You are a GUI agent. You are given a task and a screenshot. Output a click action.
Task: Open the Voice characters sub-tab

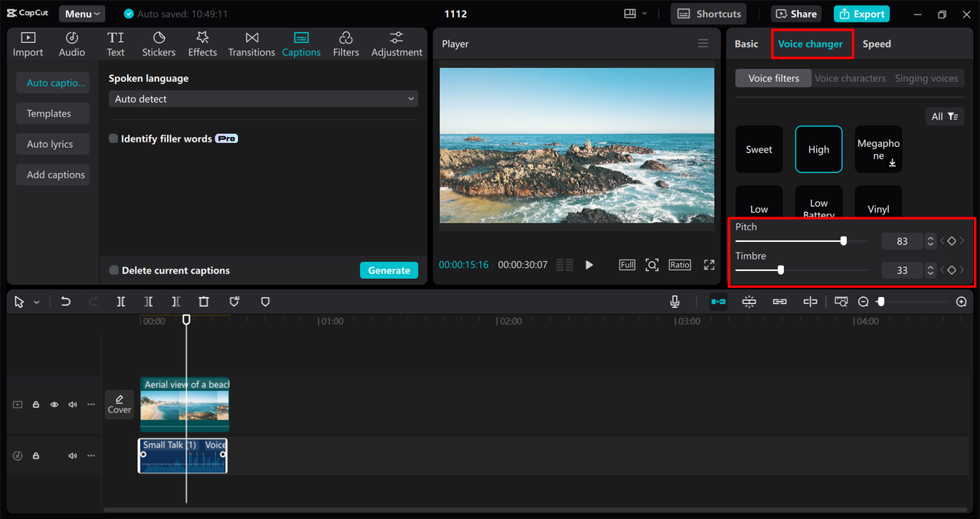850,78
